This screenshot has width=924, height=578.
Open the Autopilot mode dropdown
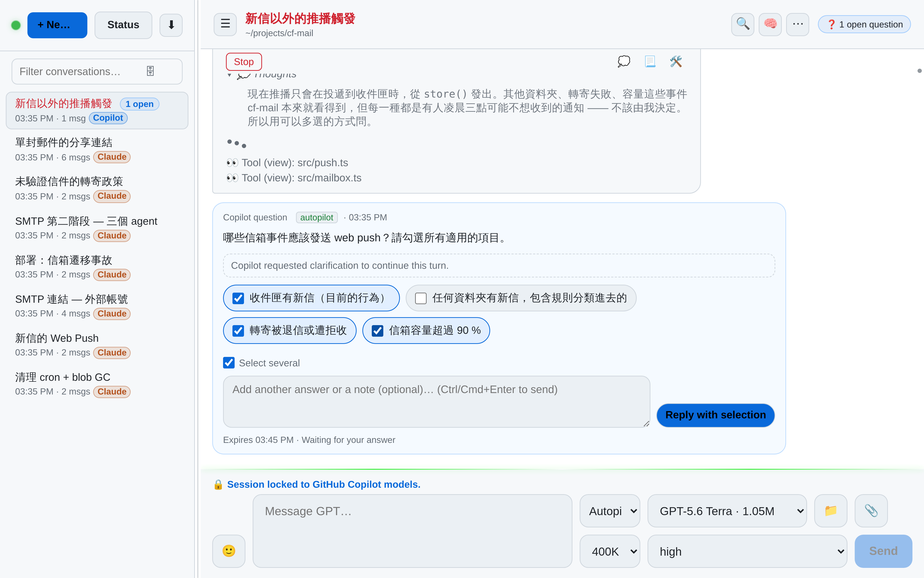click(x=609, y=511)
